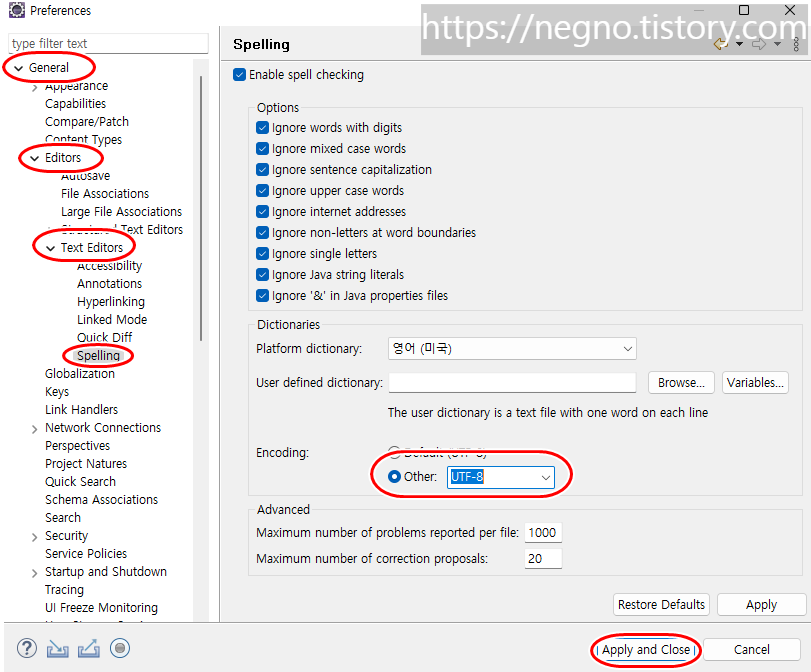Select File Associations in the tree
Viewport: 811px width, 672px height.
tap(105, 193)
